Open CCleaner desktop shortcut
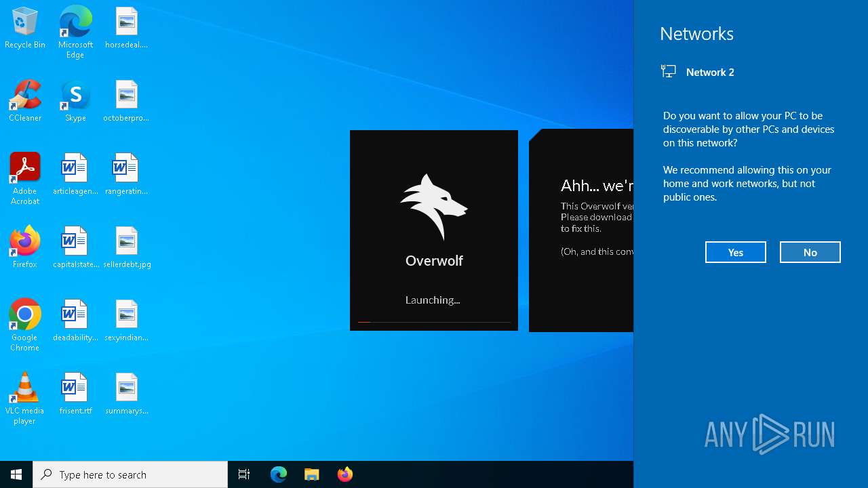Viewport: 868px width, 488px height. coord(25,102)
